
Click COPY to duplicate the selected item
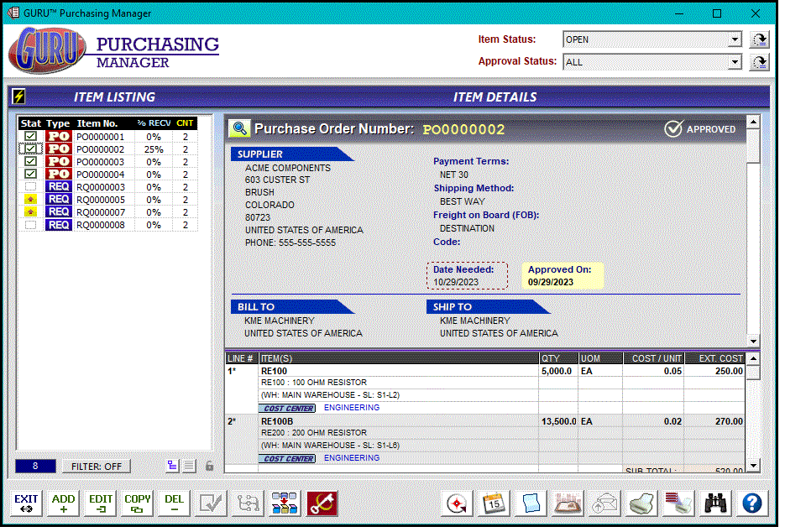(x=138, y=504)
